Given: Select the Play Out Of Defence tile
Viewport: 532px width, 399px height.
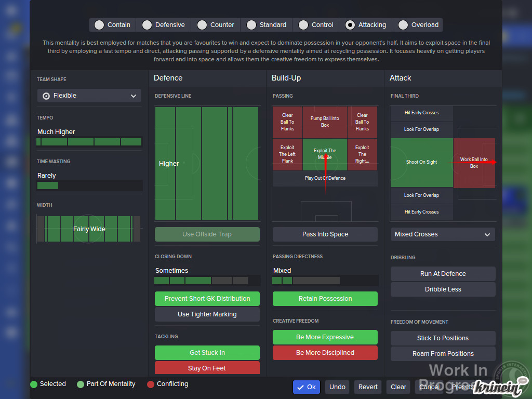Looking at the screenshot, I should click(325, 178).
